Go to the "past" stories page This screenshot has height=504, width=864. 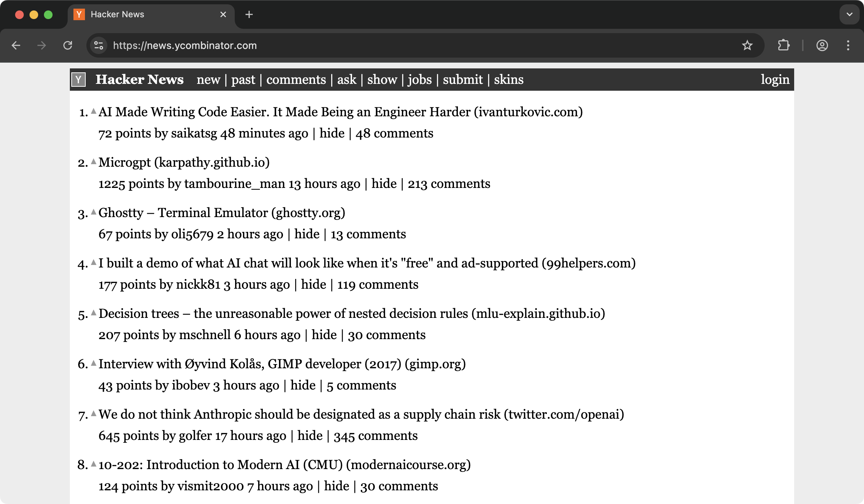243,80
